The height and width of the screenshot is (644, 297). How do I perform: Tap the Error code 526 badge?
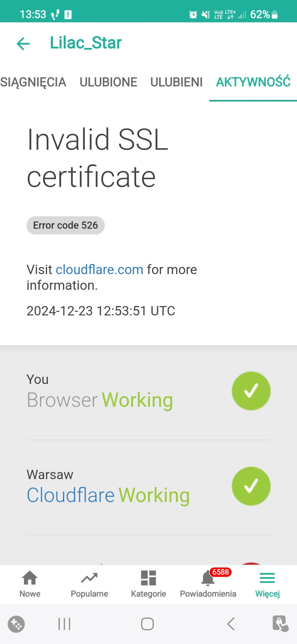tap(66, 225)
